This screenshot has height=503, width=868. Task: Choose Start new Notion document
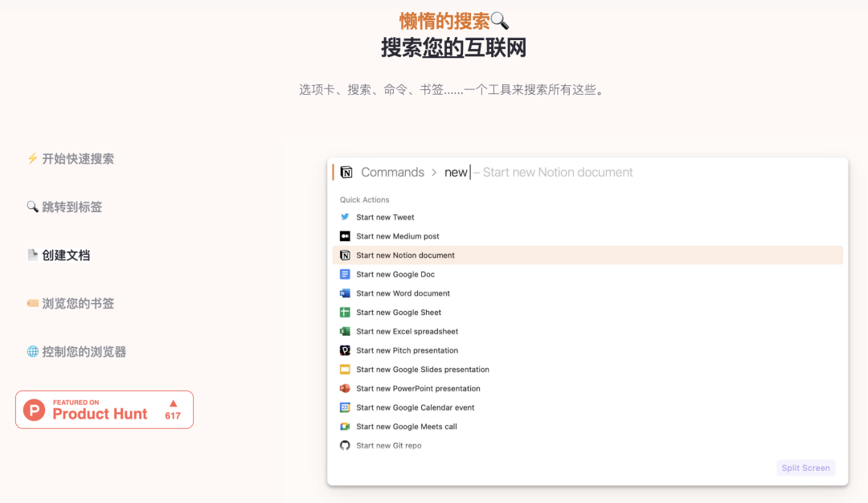(588, 255)
